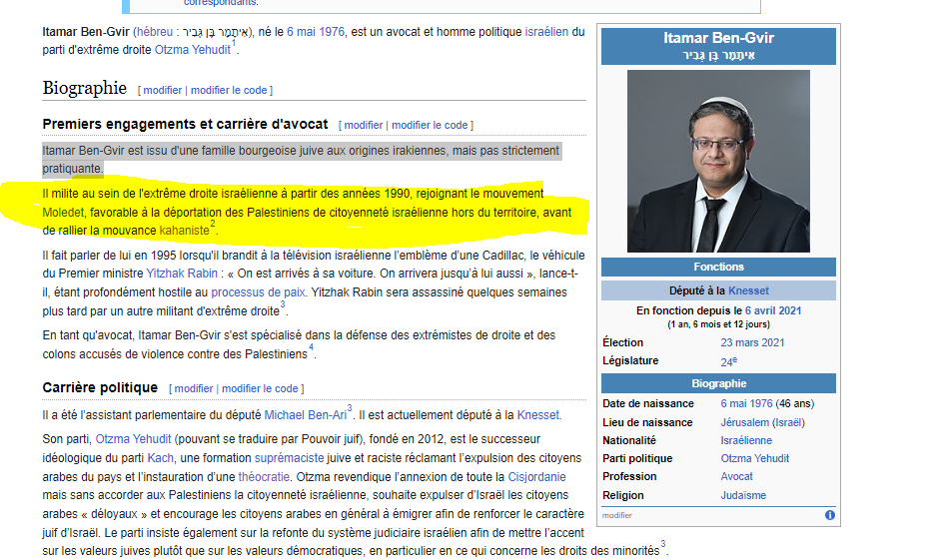
Task: Open the kahaniste link
Action: click(184, 231)
